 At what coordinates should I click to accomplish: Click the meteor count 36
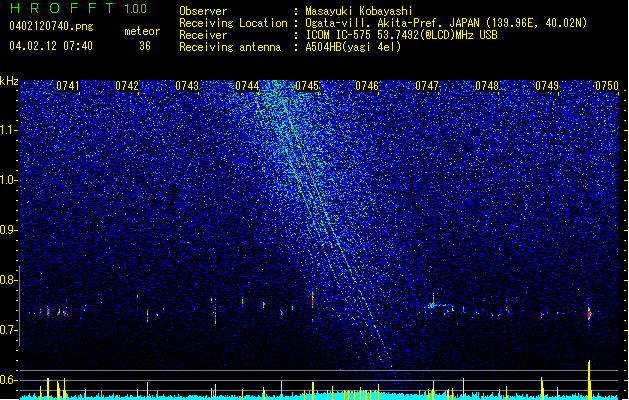pyautogui.click(x=145, y=46)
